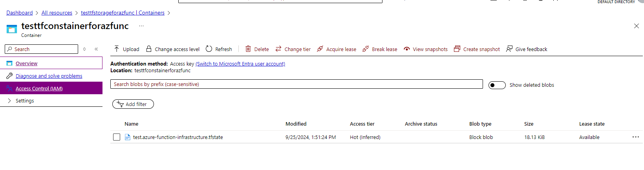Click the Refresh circular arrow icon
This screenshot has width=644, height=170.
pos(209,49)
